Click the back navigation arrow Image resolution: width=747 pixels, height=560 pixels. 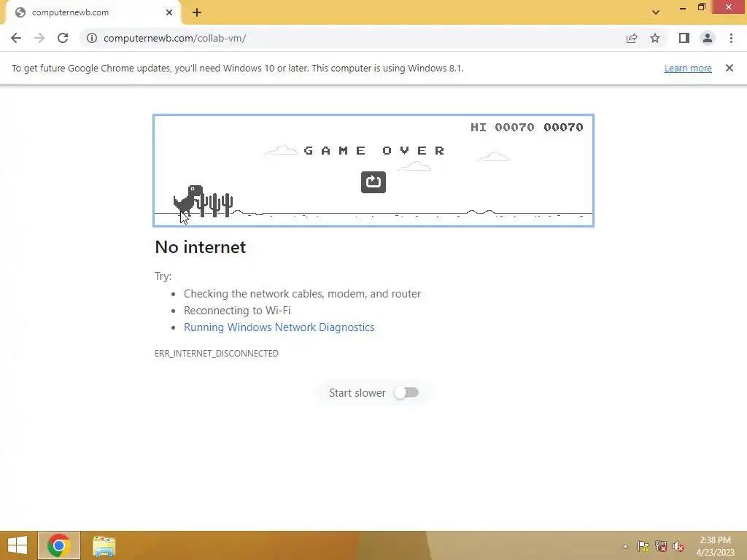[x=16, y=38]
